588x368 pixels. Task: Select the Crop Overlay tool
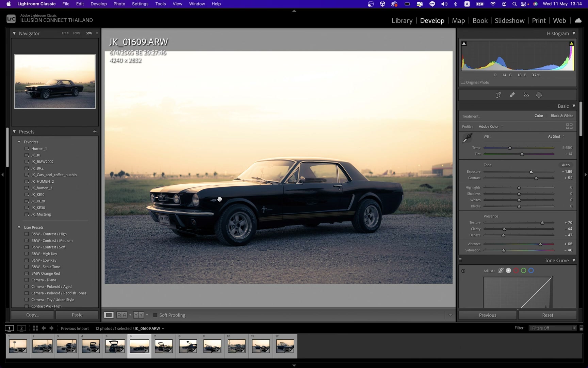498,95
